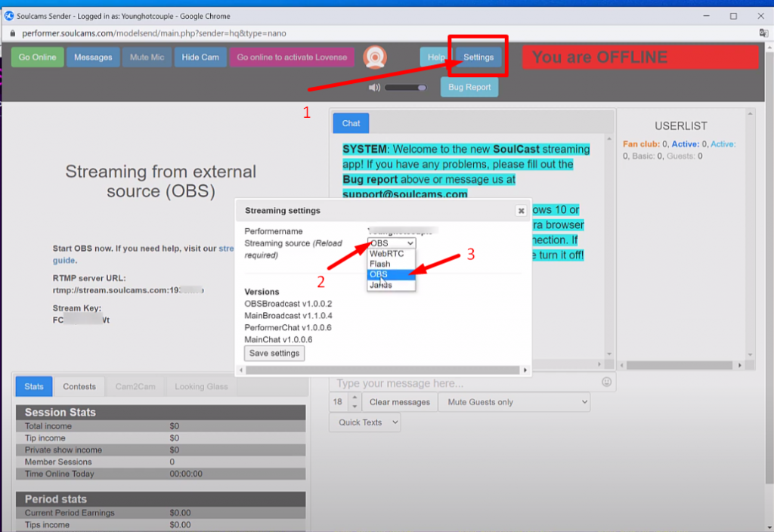This screenshot has height=532, width=774.
Task: Open the Streaming source dropdown
Action: click(x=392, y=243)
